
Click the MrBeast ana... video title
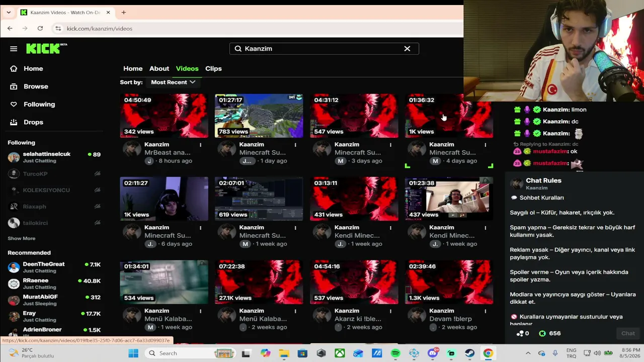167,152
